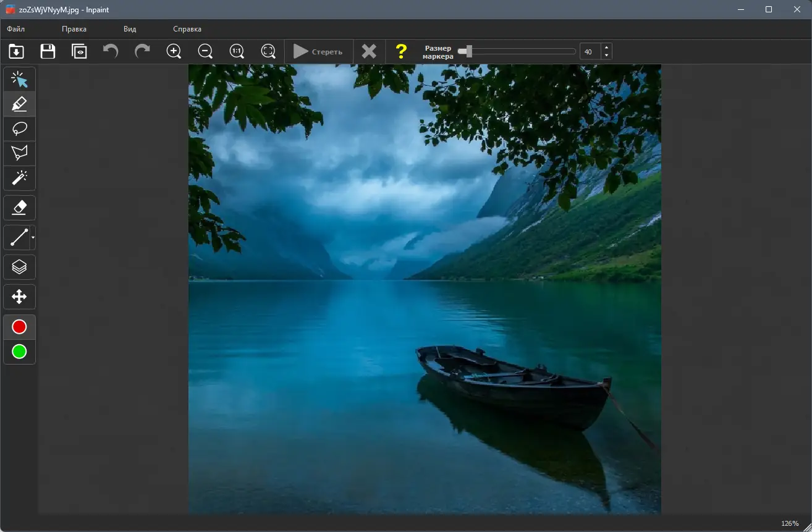Close the Inpaint window

[797, 9]
